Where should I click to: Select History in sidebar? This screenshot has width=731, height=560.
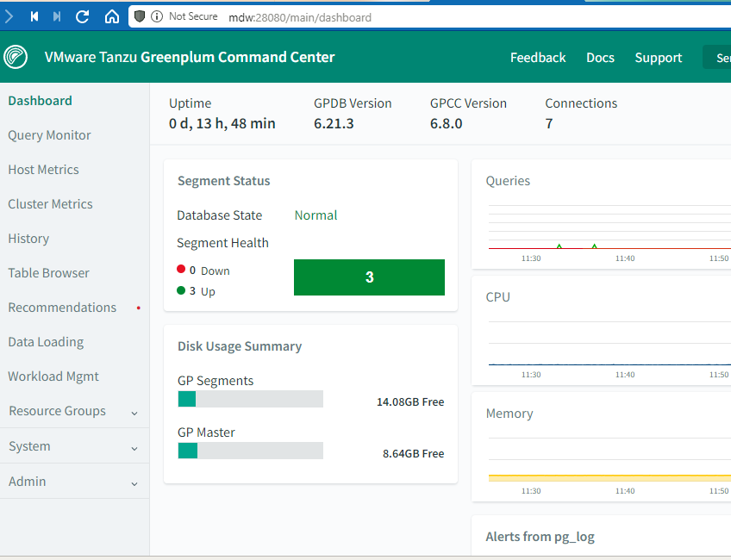click(x=28, y=239)
